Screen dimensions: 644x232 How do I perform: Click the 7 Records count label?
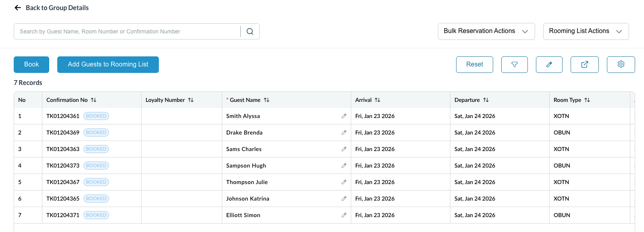click(28, 83)
